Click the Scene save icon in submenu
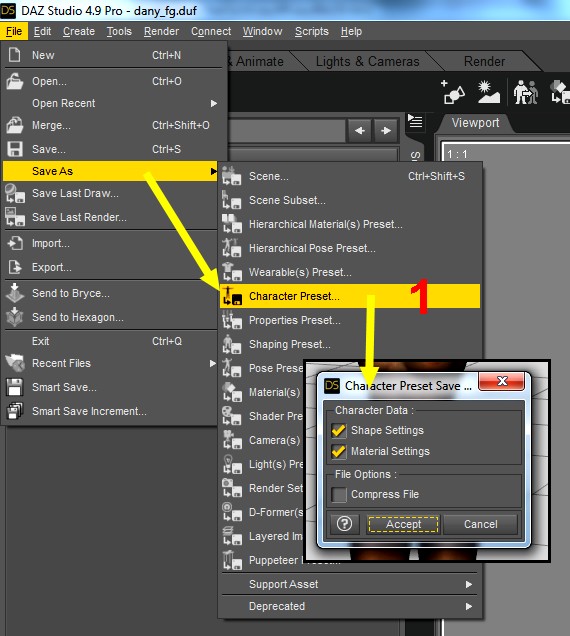Image resolution: width=570 pixels, height=636 pixels. (232, 176)
